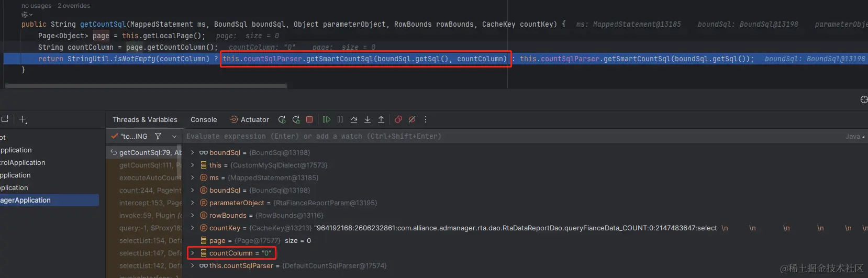868x278 pixels.
Task: Click the Add run configuration plus icon
Action: (x=23, y=119)
